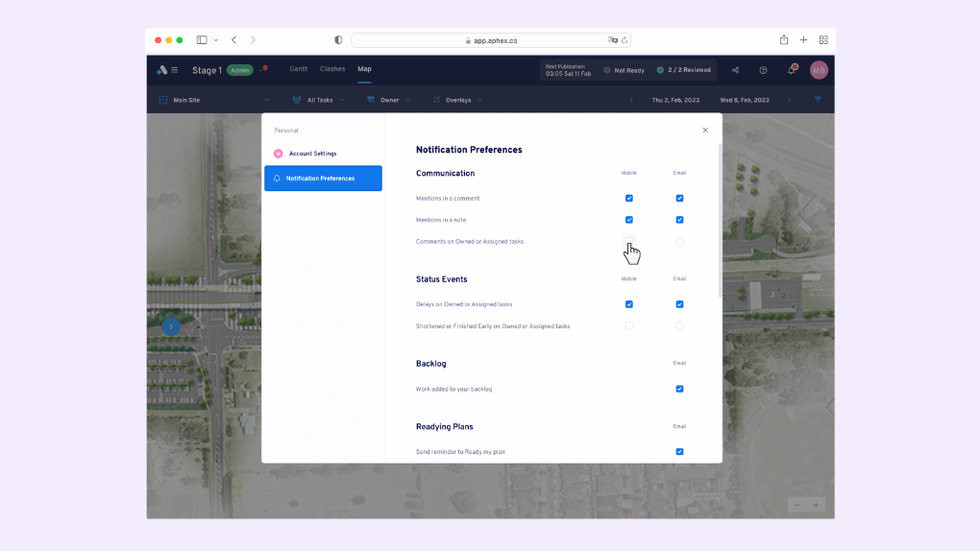Image resolution: width=980 pixels, height=551 pixels.
Task: Click the blue map expand arrow button
Action: click(171, 326)
